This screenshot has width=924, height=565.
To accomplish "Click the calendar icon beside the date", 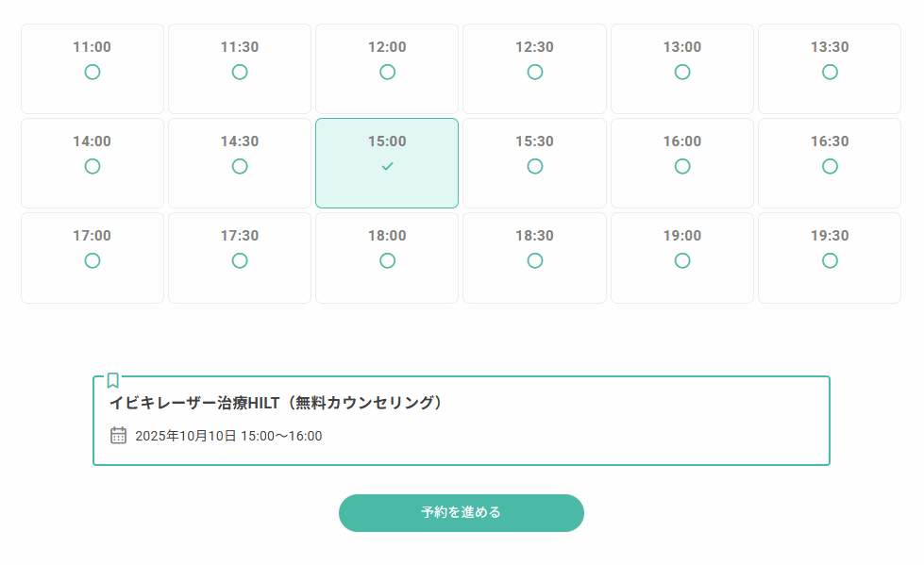I will [118, 435].
